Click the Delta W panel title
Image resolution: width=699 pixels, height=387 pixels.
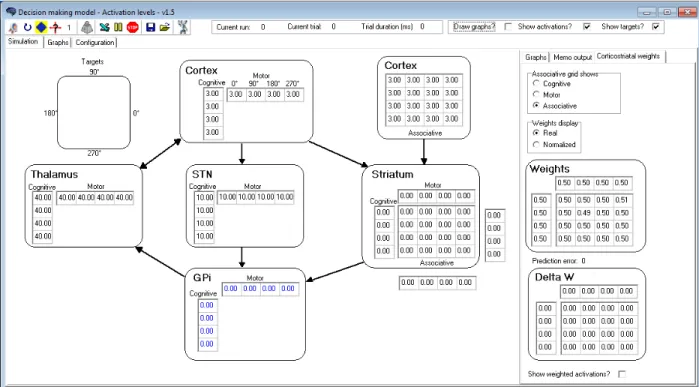click(x=554, y=277)
